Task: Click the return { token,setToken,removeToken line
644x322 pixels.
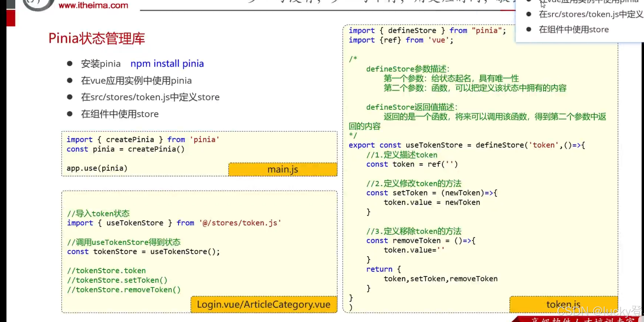Action: pos(440,279)
